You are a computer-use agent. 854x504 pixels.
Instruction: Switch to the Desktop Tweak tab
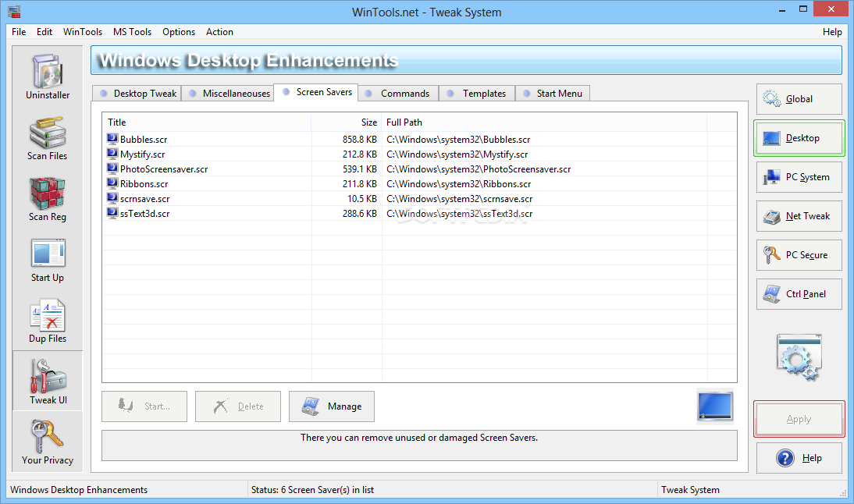pyautogui.click(x=137, y=94)
